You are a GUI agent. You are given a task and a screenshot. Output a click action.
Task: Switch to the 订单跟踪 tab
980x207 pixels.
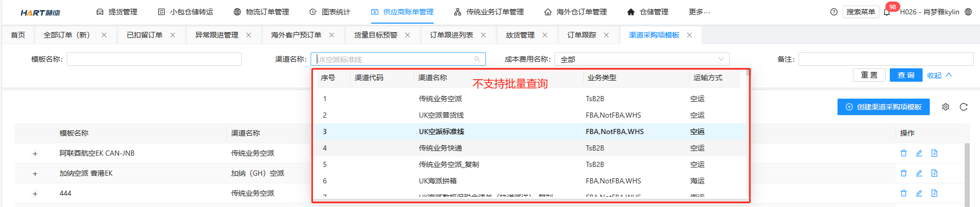(x=581, y=35)
